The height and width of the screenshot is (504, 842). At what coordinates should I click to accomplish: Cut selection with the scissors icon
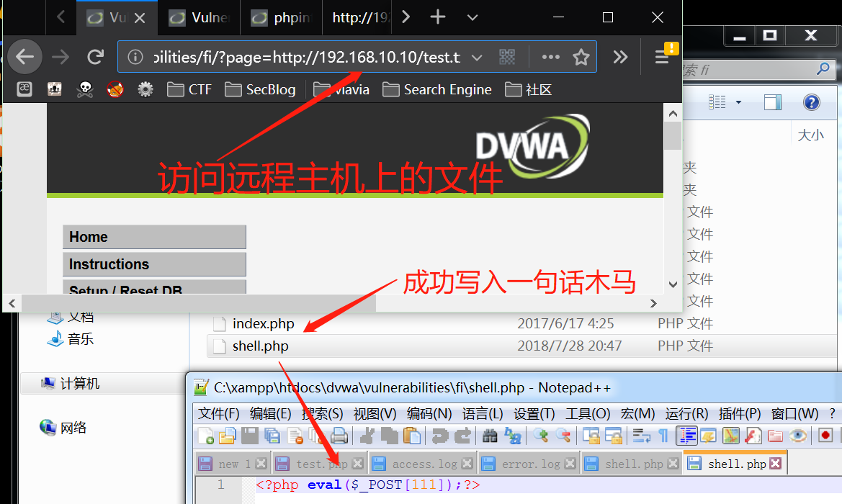[x=367, y=436]
